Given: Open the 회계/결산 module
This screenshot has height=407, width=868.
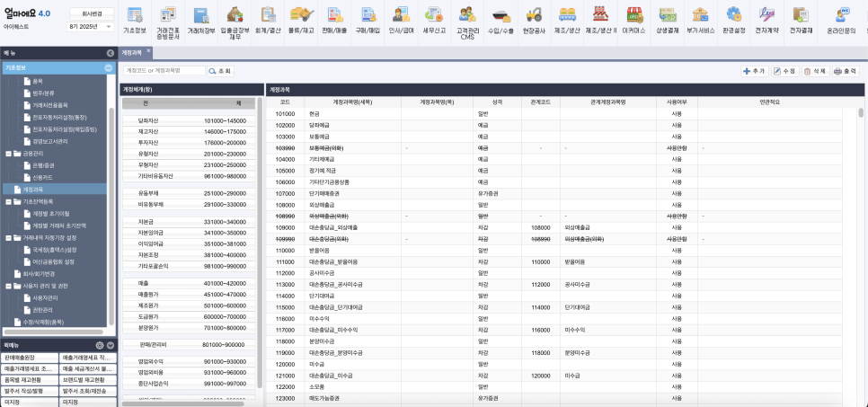Looking at the screenshot, I should (x=268, y=21).
